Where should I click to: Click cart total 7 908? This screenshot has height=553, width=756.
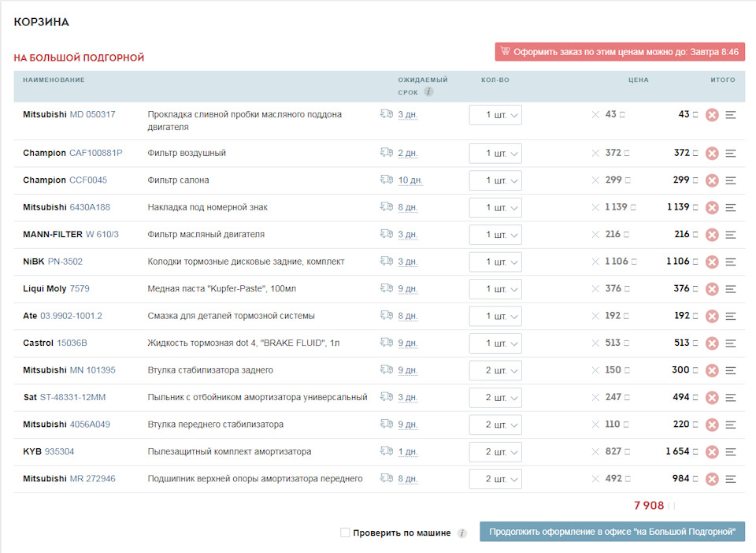[x=649, y=505]
